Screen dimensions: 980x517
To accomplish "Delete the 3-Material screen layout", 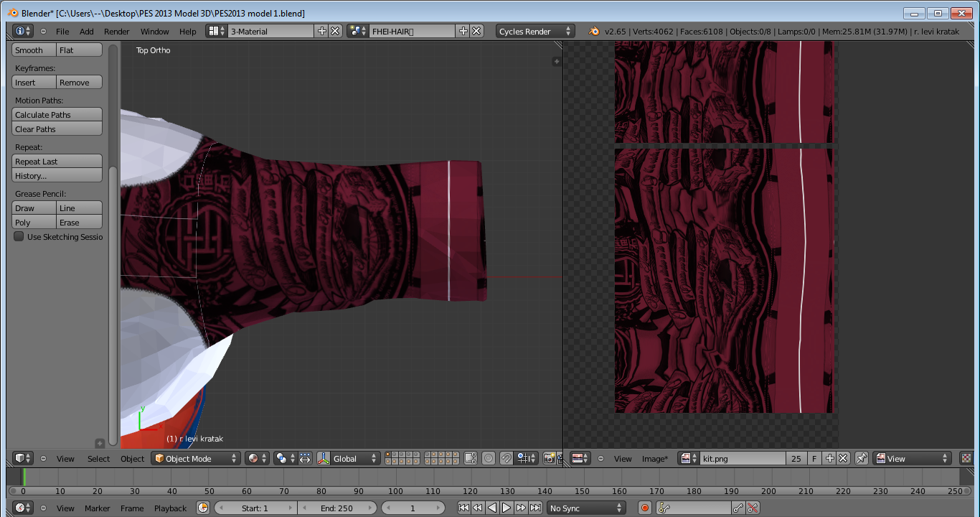I will pyautogui.click(x=334, y=31).
